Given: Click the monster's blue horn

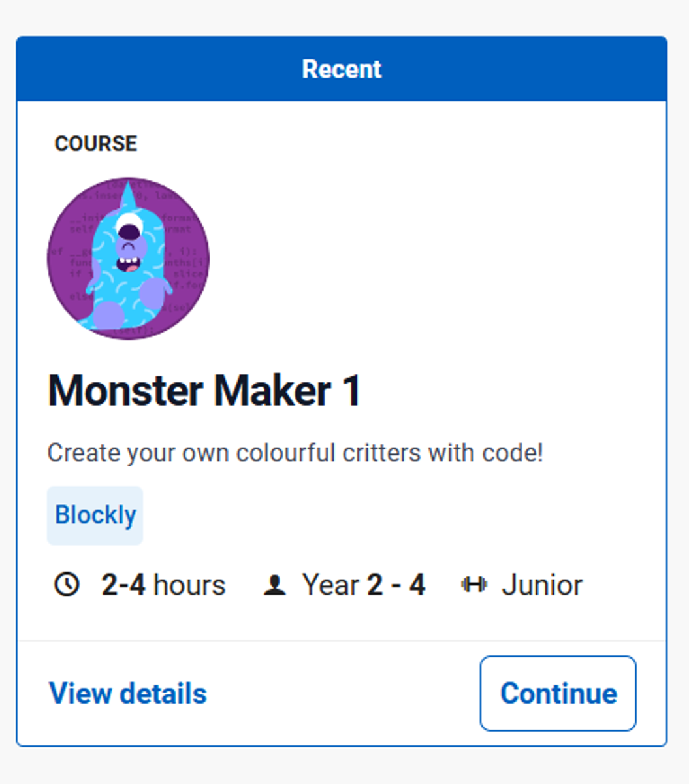Looking at the screenshot, I should coord(129,196).
